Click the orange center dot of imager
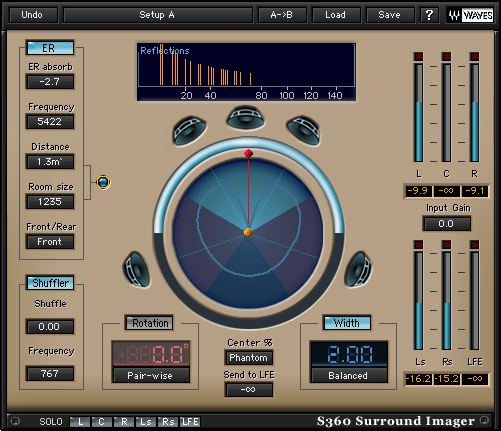This screenshot has width=501, height=431. click(x=248, y=232)
